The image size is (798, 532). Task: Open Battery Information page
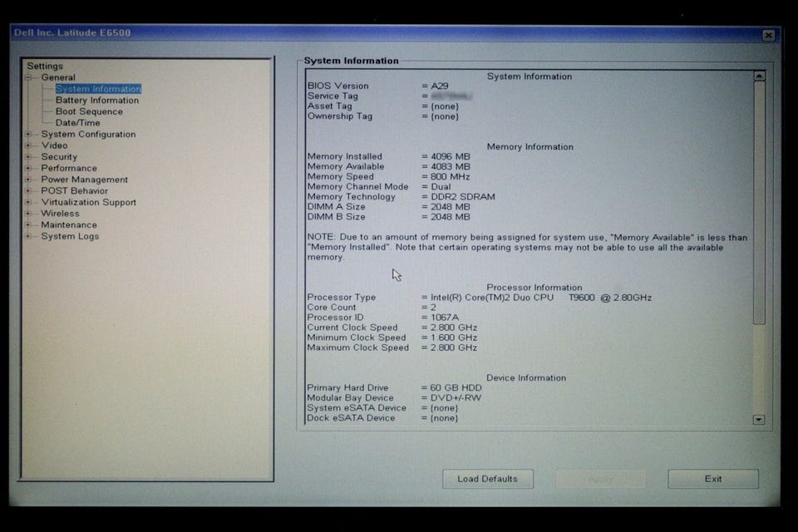point(97,101)
